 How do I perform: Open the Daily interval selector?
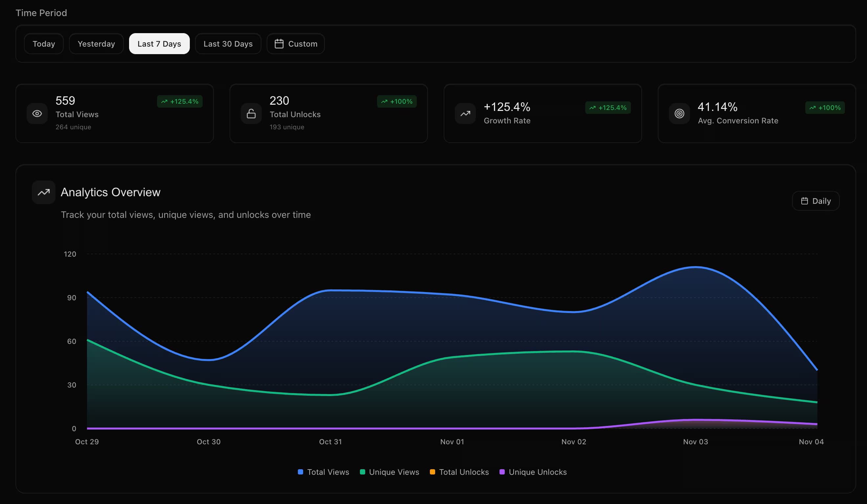tap(816, 201)
